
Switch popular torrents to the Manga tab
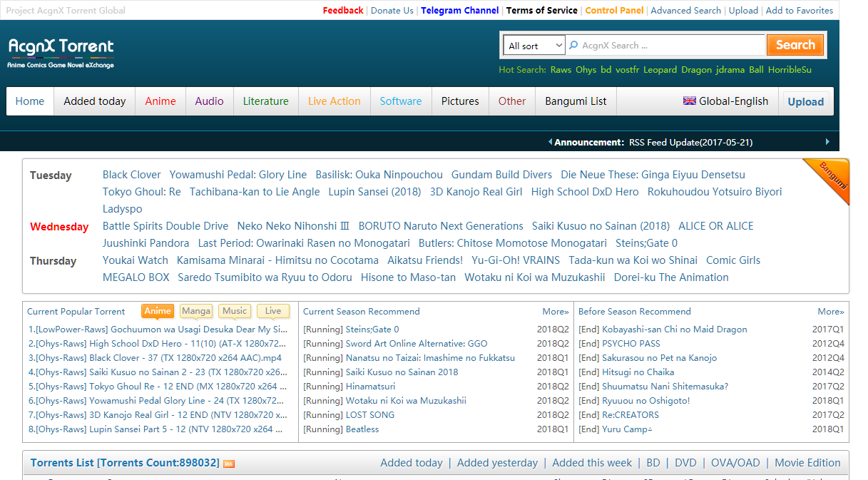(196, 311)
